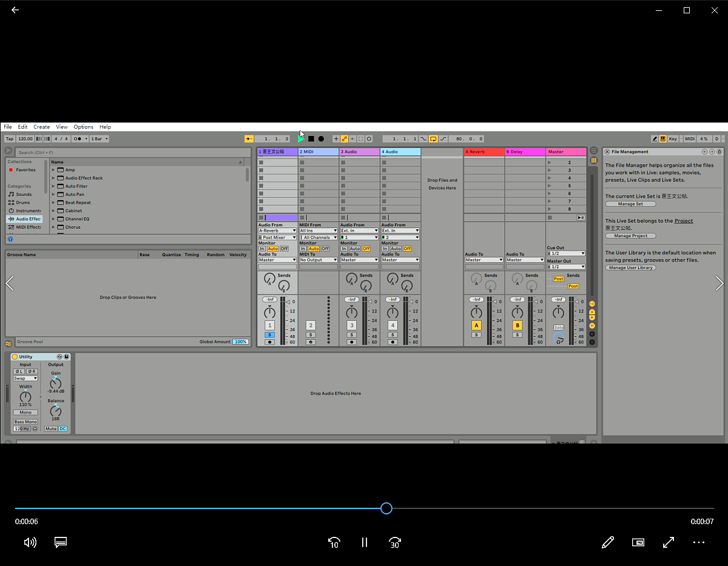Toggle the Groove Pool wave icon
728x566 pixels.
pyautogui.click(x=8, y=343)
